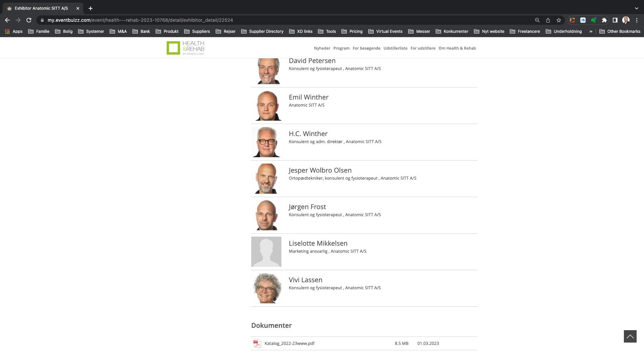Open Katalog_2022-23www.pdf document link
Image resolution: width=644 pixels, height=362 pixels.
coord(289,343)
